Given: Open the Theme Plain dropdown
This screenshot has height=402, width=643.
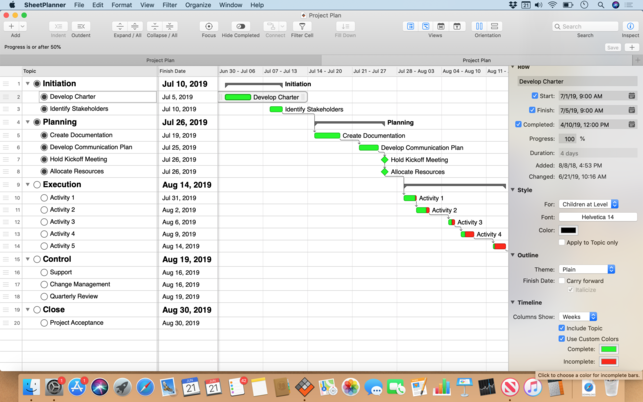Looking at the screenshot, I should click(x=587, y=269).
